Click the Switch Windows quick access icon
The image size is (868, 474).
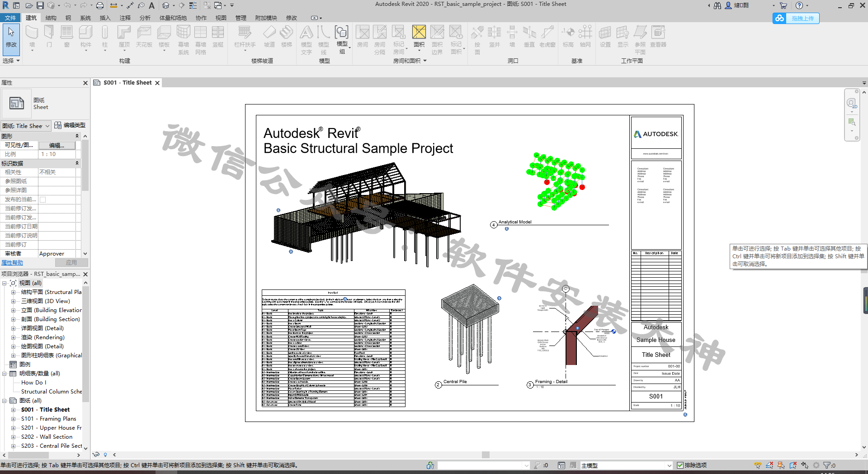[x=218, y=5]
